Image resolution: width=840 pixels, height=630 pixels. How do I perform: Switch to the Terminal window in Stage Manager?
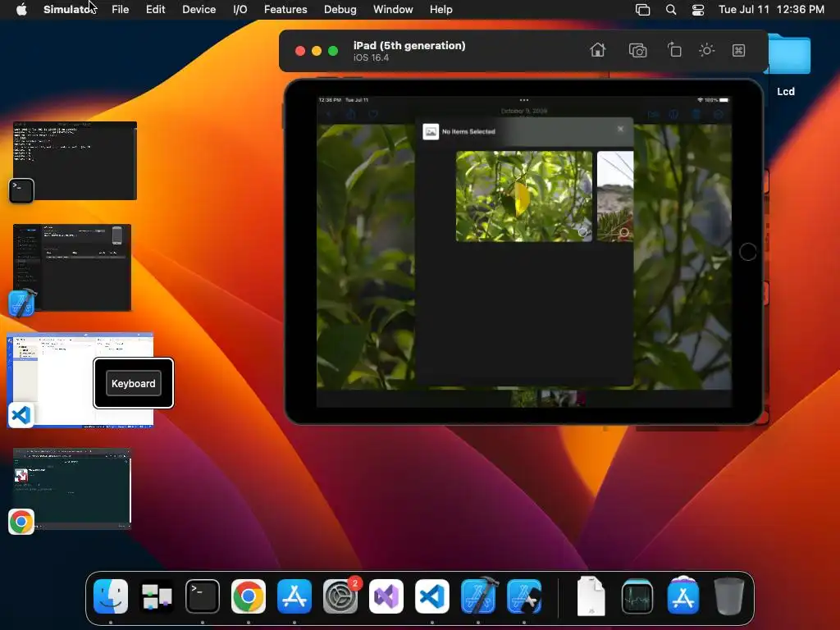tap(75, 161)
